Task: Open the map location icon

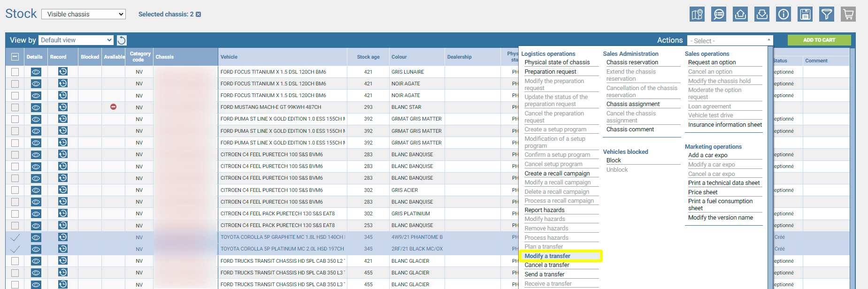Action: tap(697, 14)
